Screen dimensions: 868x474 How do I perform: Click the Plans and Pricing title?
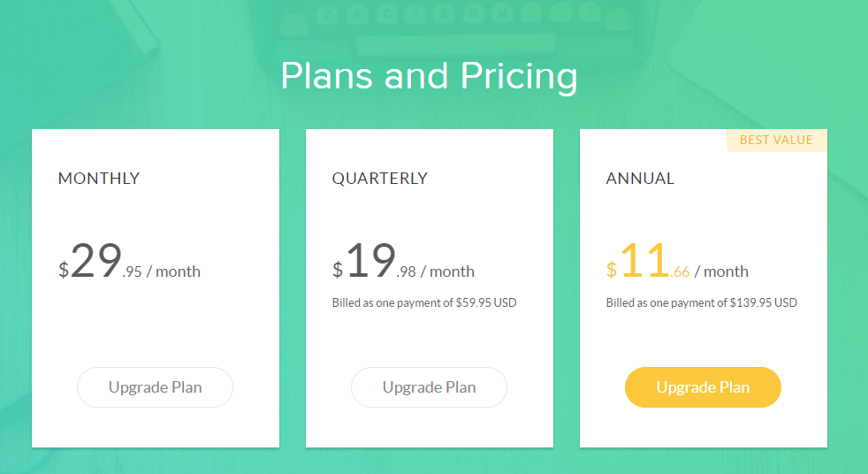click(x=429, y=76)
